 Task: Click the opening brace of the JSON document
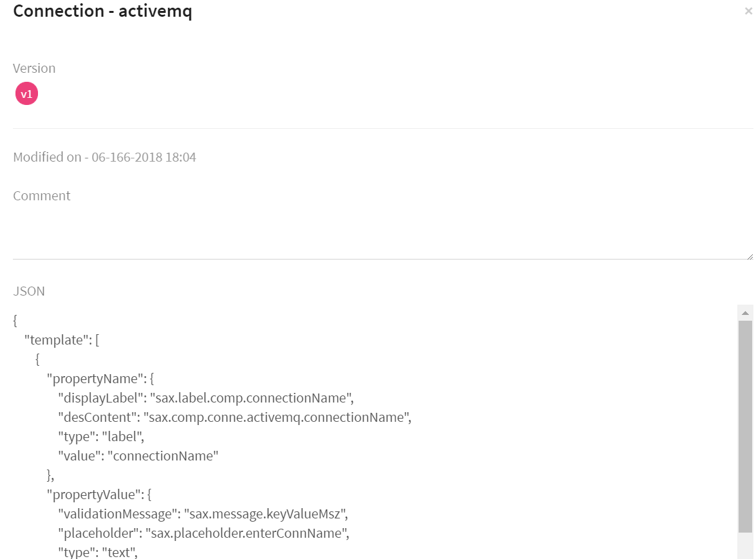14,320
